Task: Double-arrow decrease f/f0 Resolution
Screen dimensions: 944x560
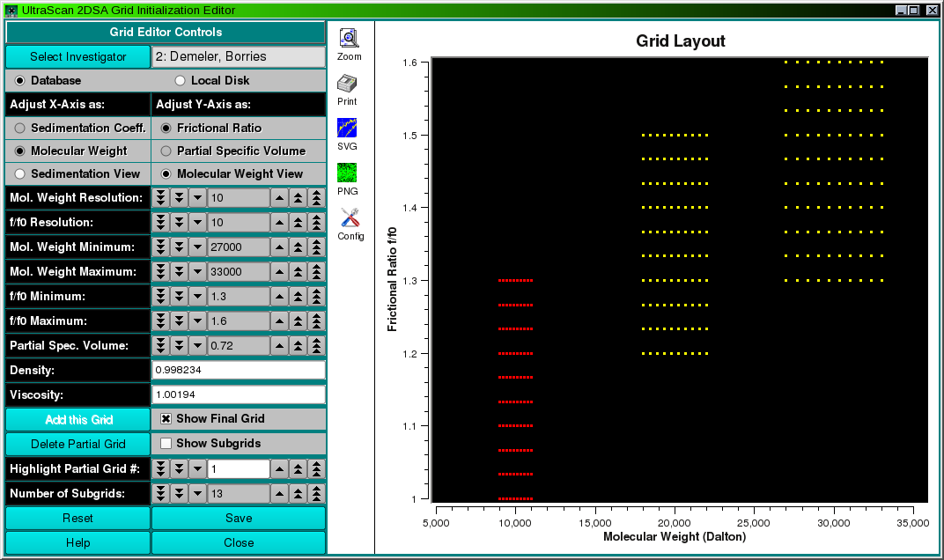Action: coord(180,222)
